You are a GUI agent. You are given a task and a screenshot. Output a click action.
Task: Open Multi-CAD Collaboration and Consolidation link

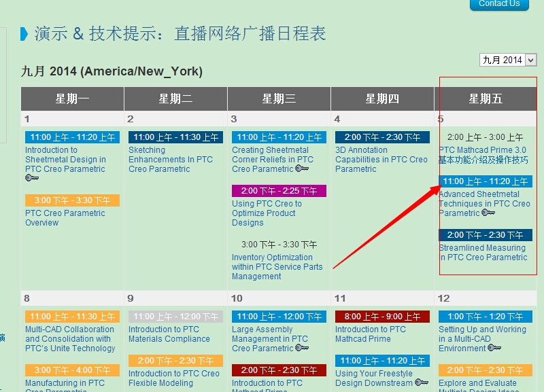(70, 338)
